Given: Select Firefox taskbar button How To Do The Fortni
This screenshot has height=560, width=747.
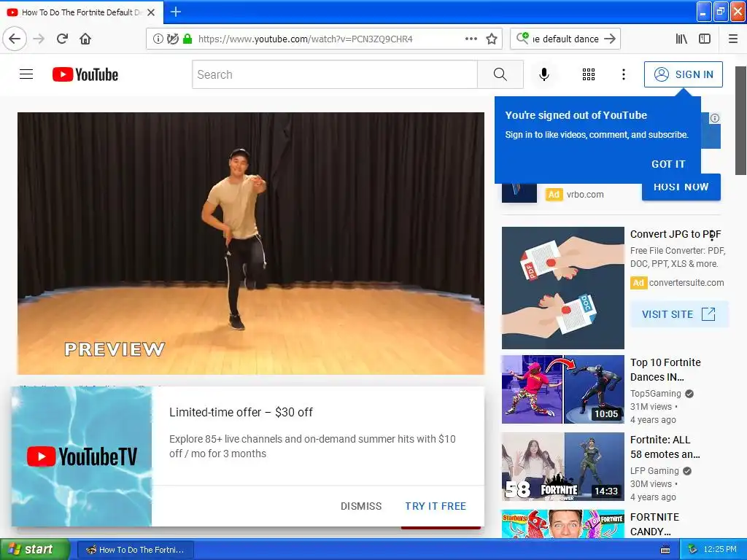Looking at the screenshot, I should tap(135, 550).
